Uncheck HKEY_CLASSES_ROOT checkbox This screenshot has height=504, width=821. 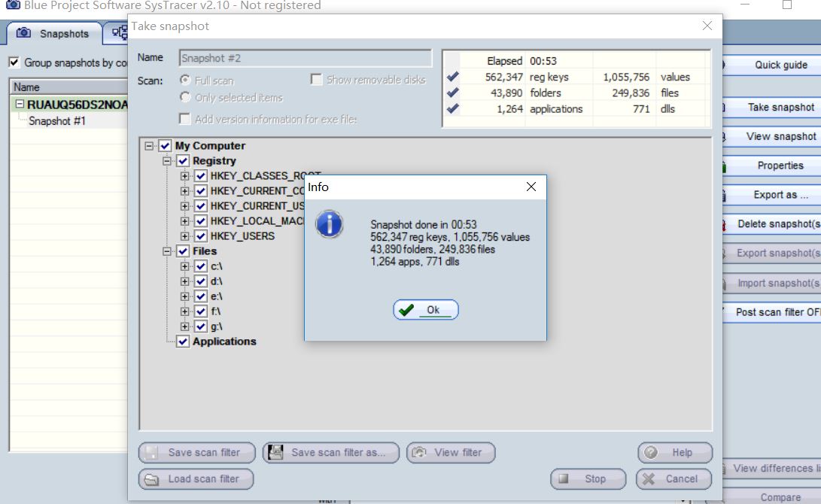tap(201, 176)
